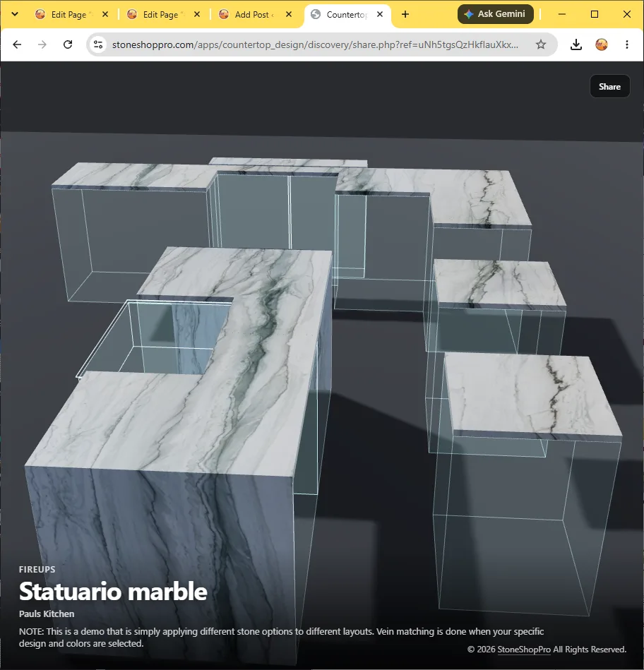
Task: Open a new browser tab
Action: click(405, 15)
